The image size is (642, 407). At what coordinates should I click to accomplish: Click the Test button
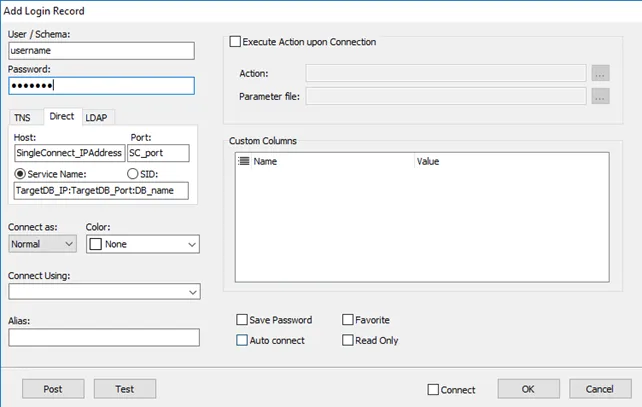125,389
